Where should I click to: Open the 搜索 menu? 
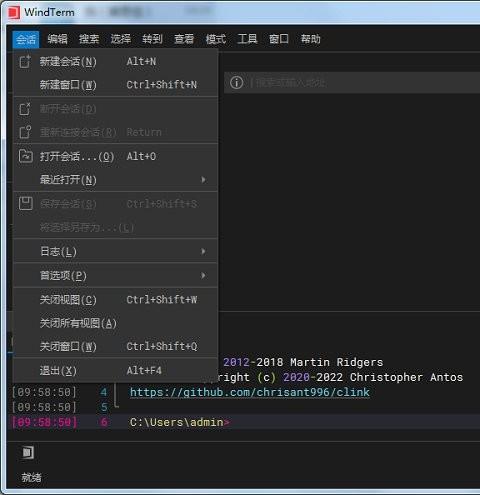[89, 39]
